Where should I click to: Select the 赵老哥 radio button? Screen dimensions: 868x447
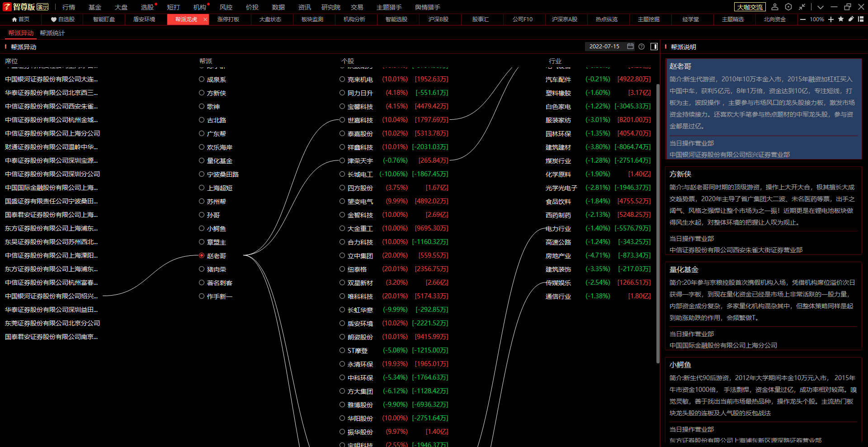(202, 255)
